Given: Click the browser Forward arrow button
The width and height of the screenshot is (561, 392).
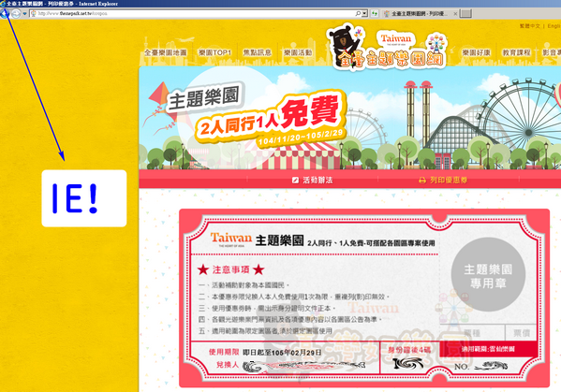Looking at the screenshot, I should (x=16, y=14).
